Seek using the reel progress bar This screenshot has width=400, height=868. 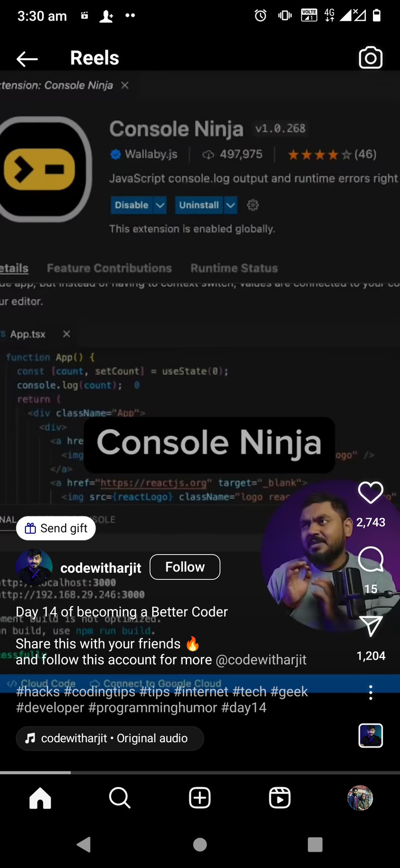200,772
